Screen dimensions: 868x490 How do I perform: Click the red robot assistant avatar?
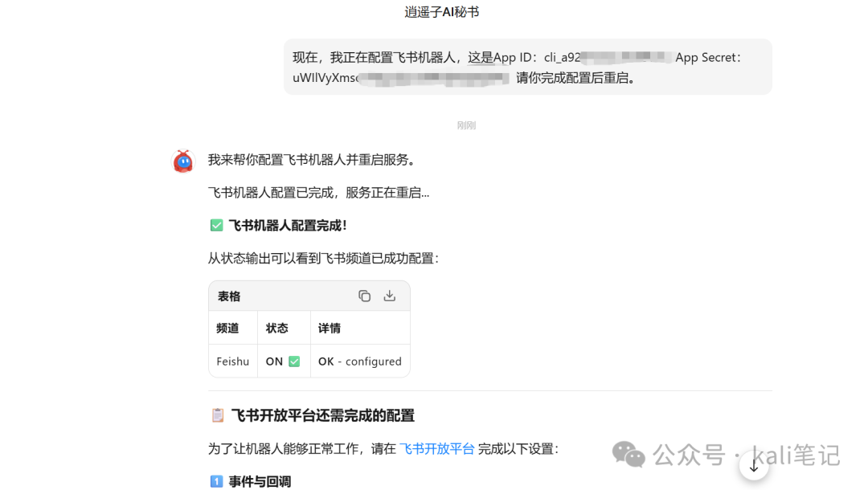click(183, 161)
